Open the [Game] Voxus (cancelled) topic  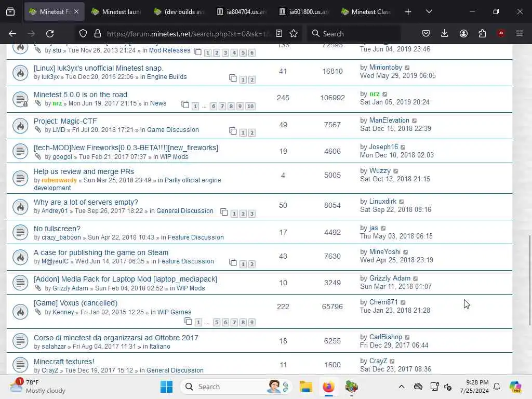75,303
